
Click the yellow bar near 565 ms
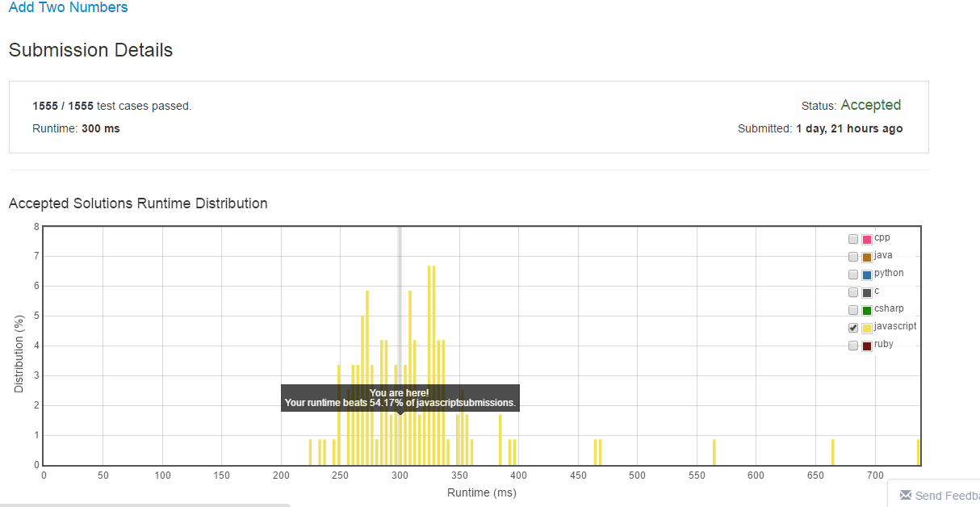714,452
